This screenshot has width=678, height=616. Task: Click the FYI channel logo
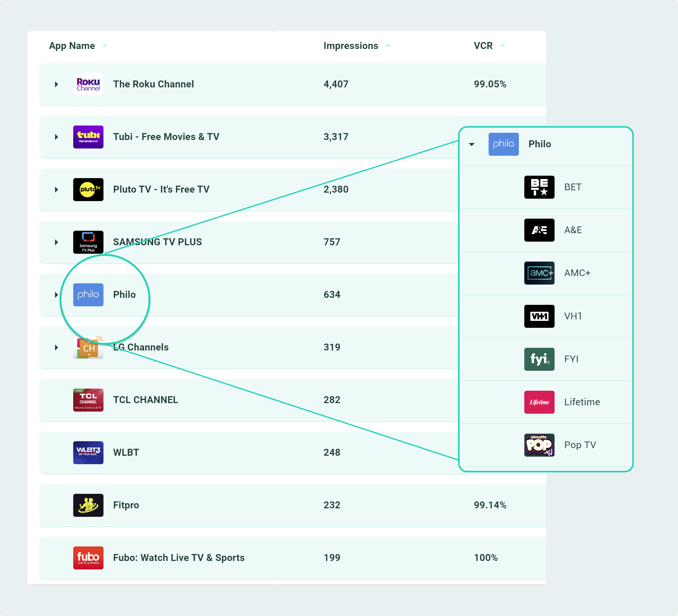[539, 359]
